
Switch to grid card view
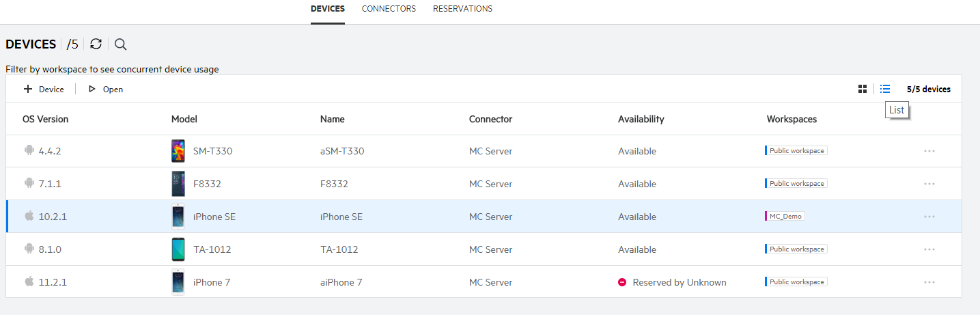click(x=863, y=89)
